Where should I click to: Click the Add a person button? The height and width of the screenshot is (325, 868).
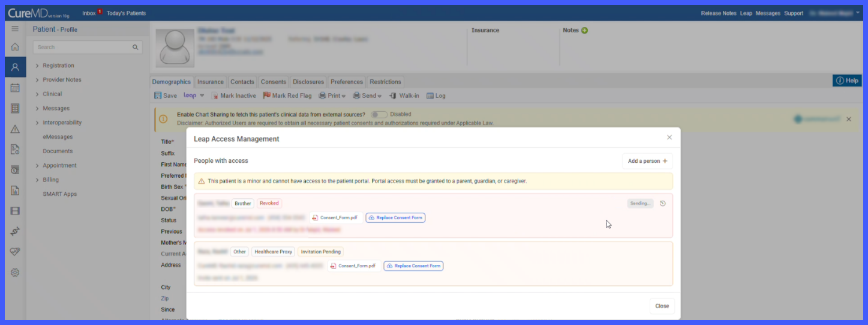pos(647,161)
